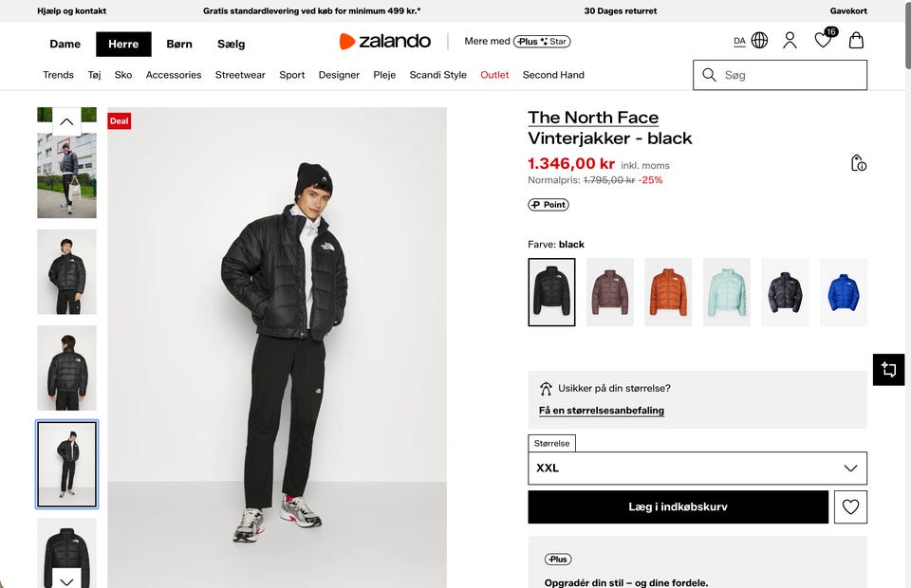Expand the XXL size dropdown

tap(697, 468)
